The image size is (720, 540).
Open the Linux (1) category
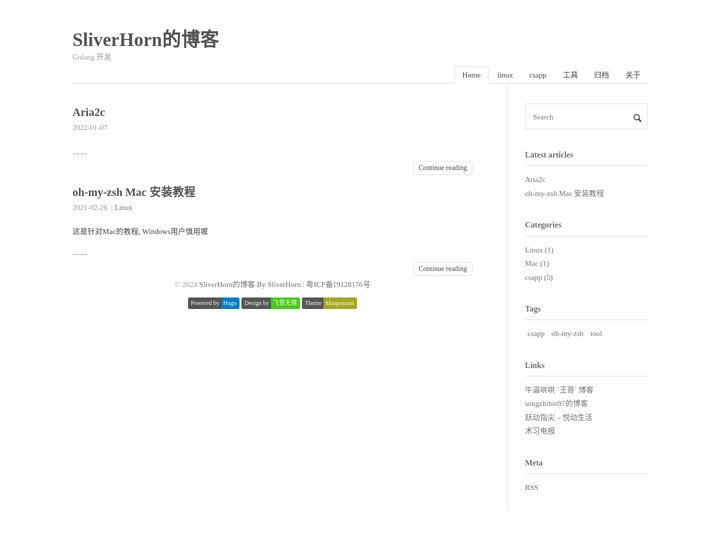tap(539, 250)
